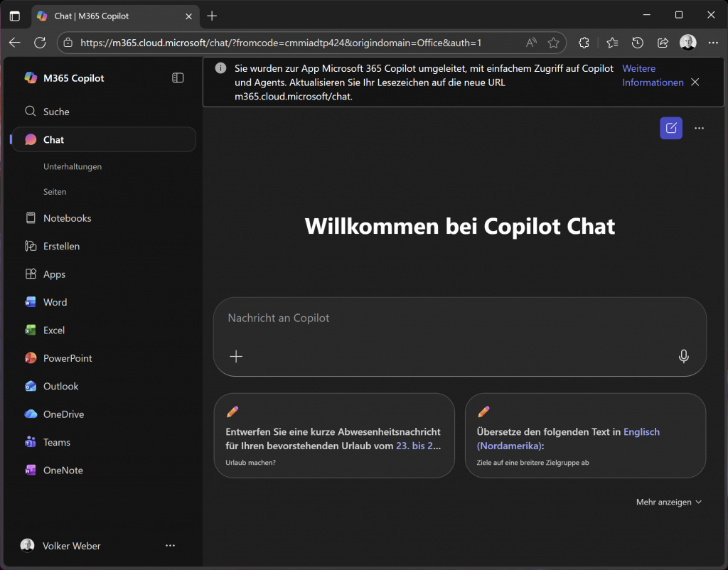Click the microphone icon in message box
The height and width of the screenshot is (570, 728).
pyautogui.click(x=683, y=357)
